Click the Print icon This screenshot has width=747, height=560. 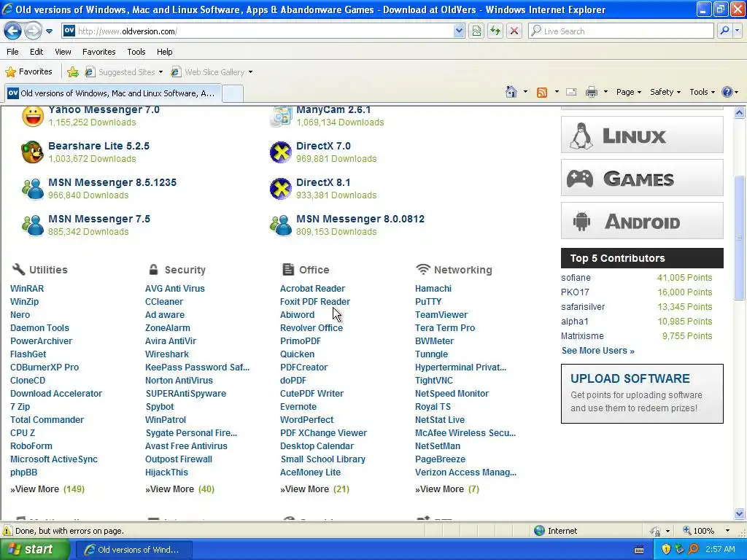(x=591, y=92)
